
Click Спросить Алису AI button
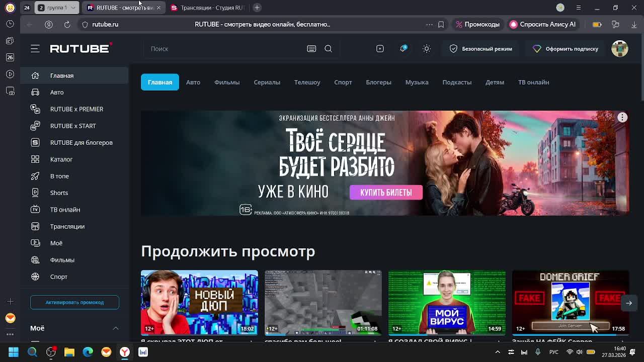click(x=542, y=24)
